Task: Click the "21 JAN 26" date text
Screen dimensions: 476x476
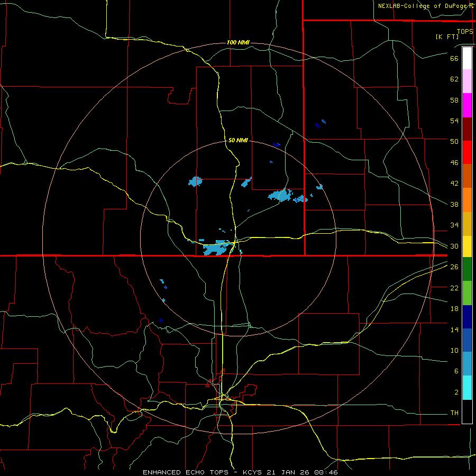Action: 289,472
